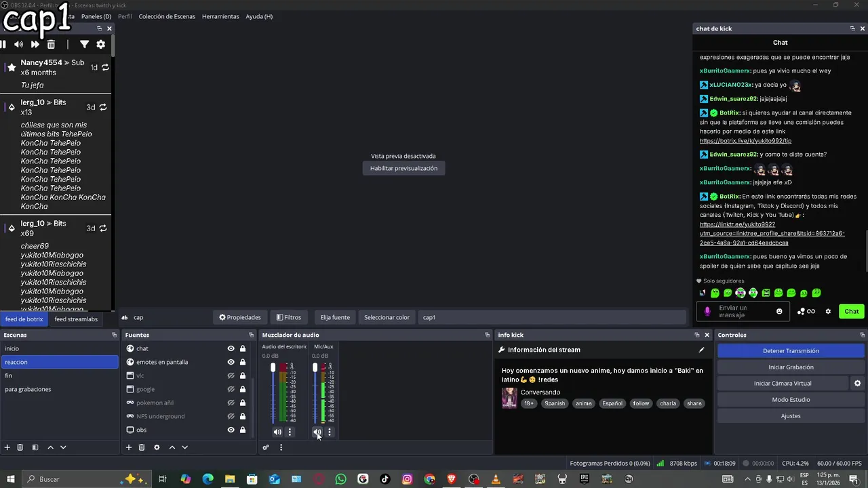Open the Herramientas menu

point(220,16)
